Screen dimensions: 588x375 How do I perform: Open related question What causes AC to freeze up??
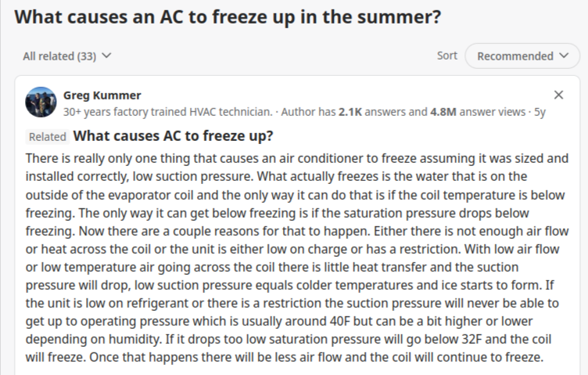pos(173,136)
